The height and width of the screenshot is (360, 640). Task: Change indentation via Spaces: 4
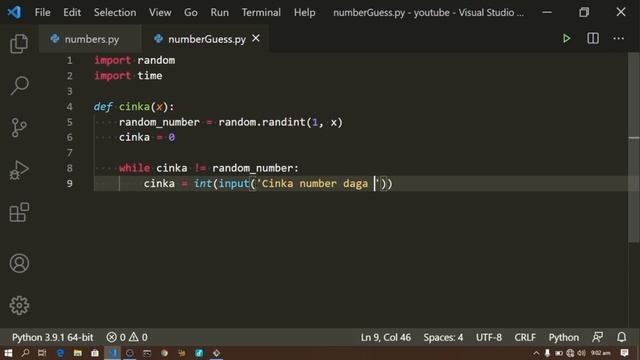[443, 337]
